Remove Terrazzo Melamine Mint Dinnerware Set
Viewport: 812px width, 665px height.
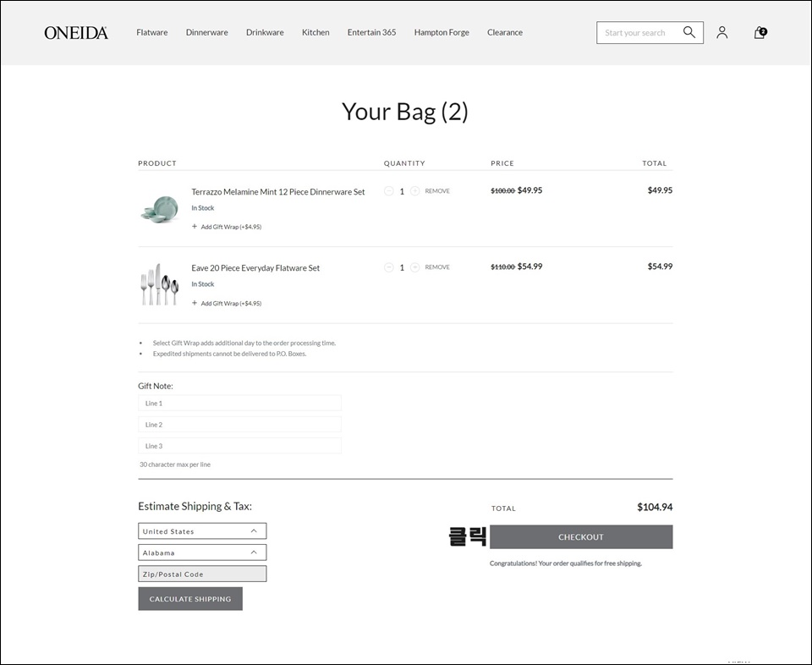437,191
